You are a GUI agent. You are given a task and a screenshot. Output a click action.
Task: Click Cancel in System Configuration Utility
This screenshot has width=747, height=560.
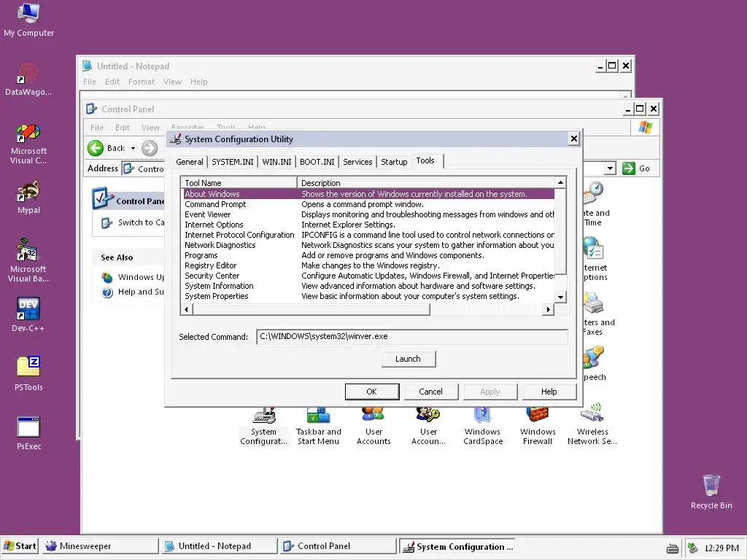pyautogui.click(x=430, y=392)
